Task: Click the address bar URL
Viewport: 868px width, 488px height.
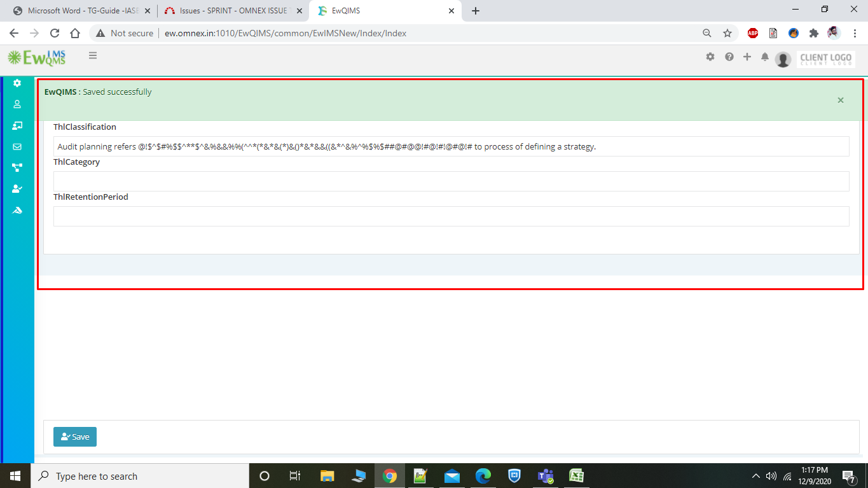Action: (x=286, y=33)
